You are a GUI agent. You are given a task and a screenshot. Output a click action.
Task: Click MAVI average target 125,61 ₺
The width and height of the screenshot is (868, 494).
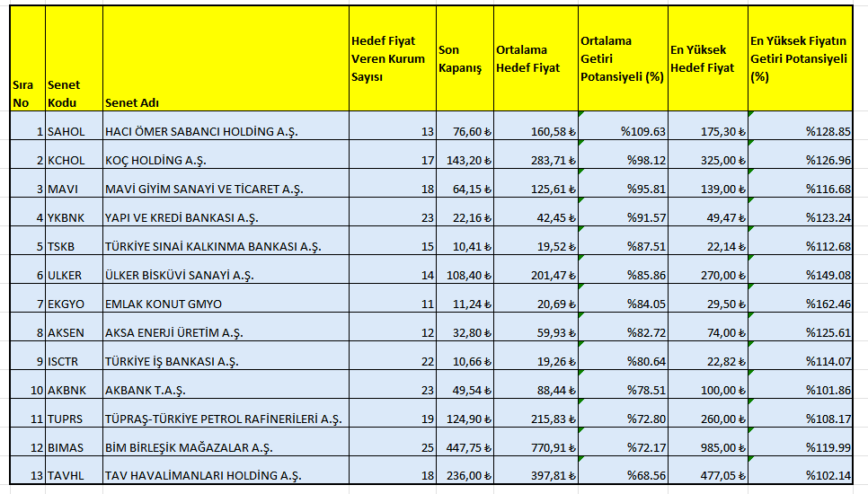coord(536,183)
